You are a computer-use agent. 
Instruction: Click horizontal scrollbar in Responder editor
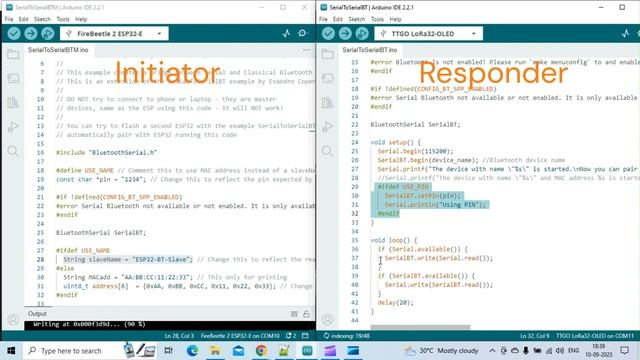[420, 327]
